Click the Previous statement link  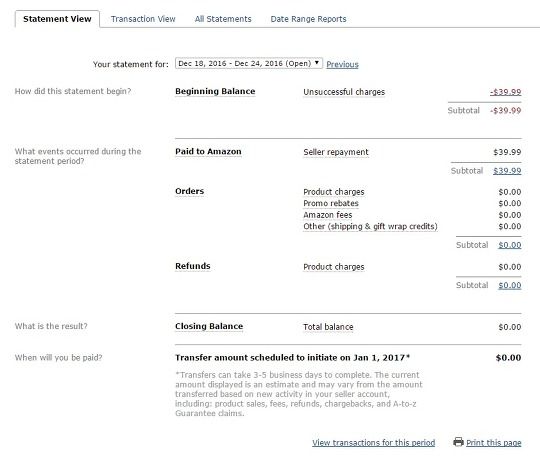(342, 64)
